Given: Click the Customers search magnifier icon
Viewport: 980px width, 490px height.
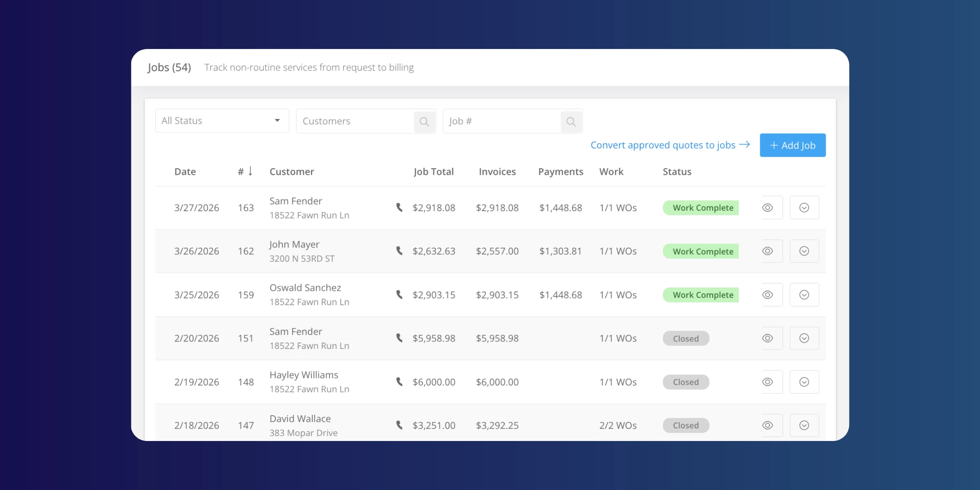Looking at the screenshot, I should pos(424,121).
